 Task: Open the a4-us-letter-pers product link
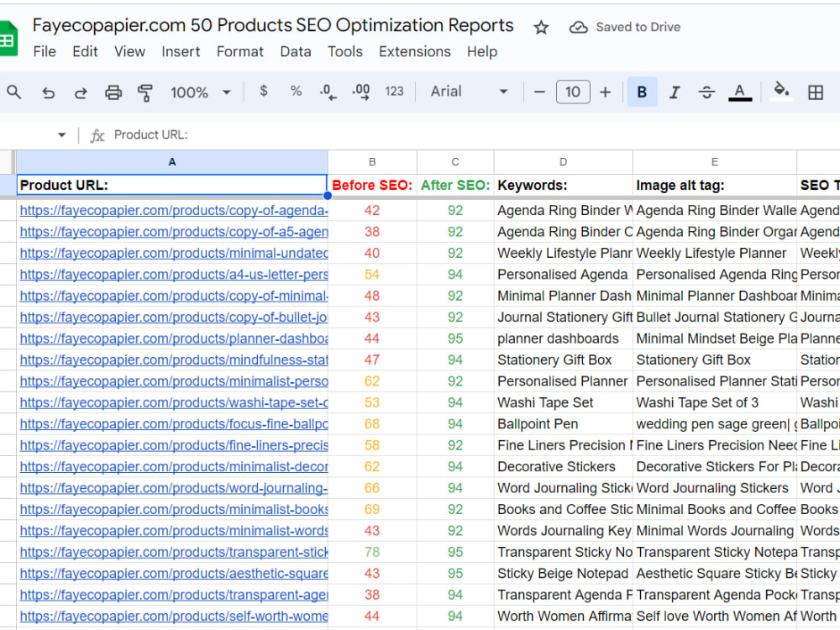pos(174,275)
